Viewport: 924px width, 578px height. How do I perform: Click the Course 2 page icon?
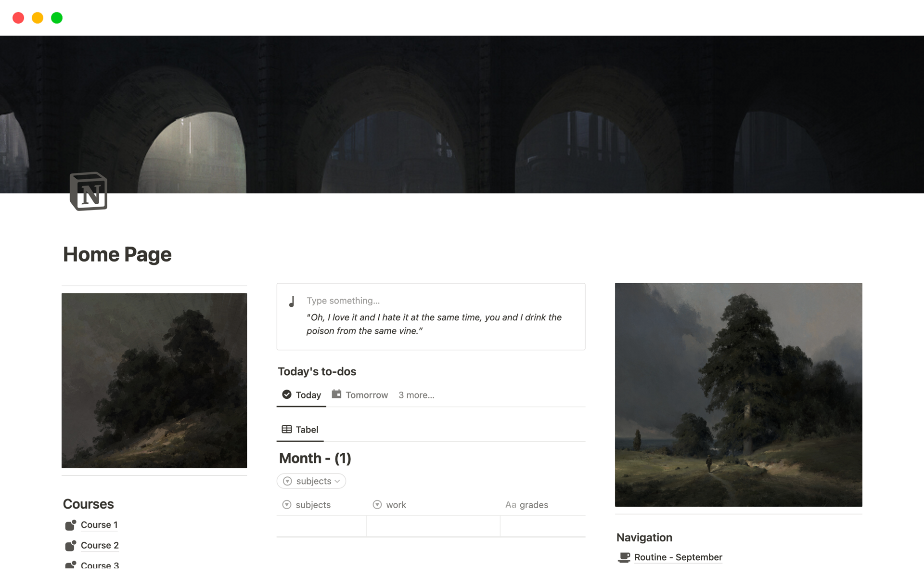pos(71,546)
